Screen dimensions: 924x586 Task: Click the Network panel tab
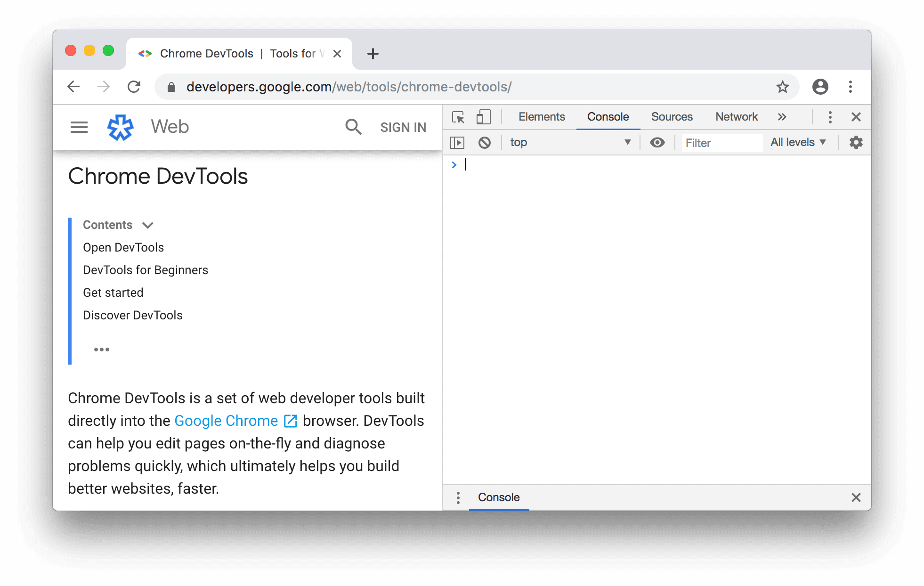point(737,116)
